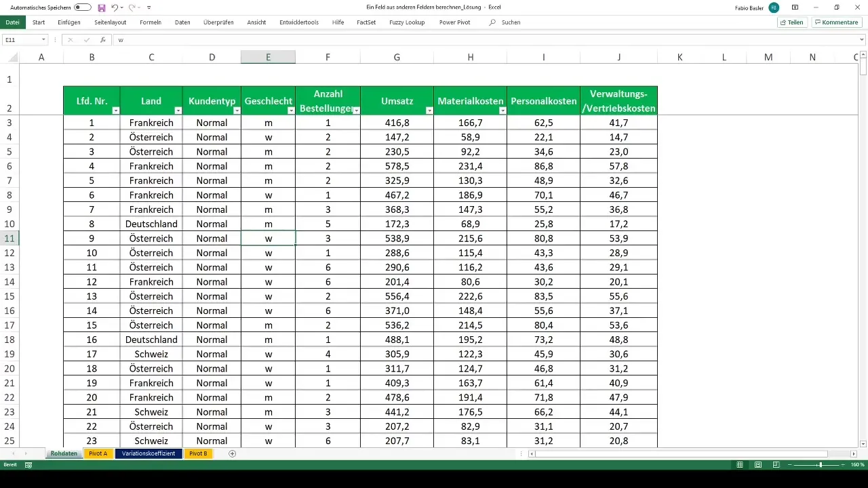Click cell Deutschland in row 10
Viewport: 868px width, 488px height.
click(151, 224)
